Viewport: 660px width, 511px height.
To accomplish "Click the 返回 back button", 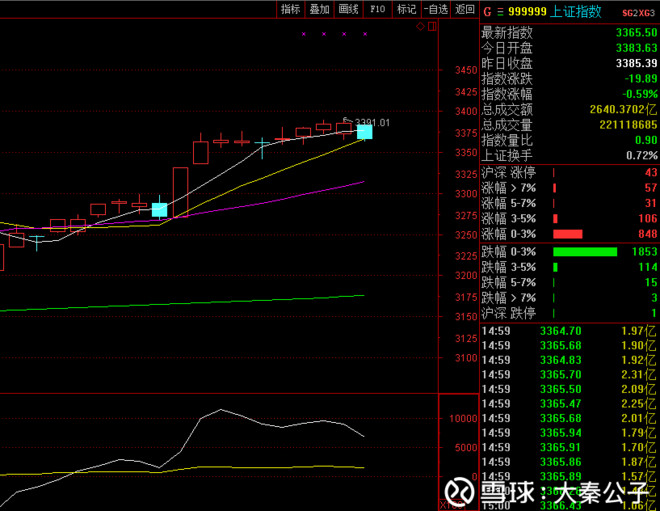I will 465,9.
